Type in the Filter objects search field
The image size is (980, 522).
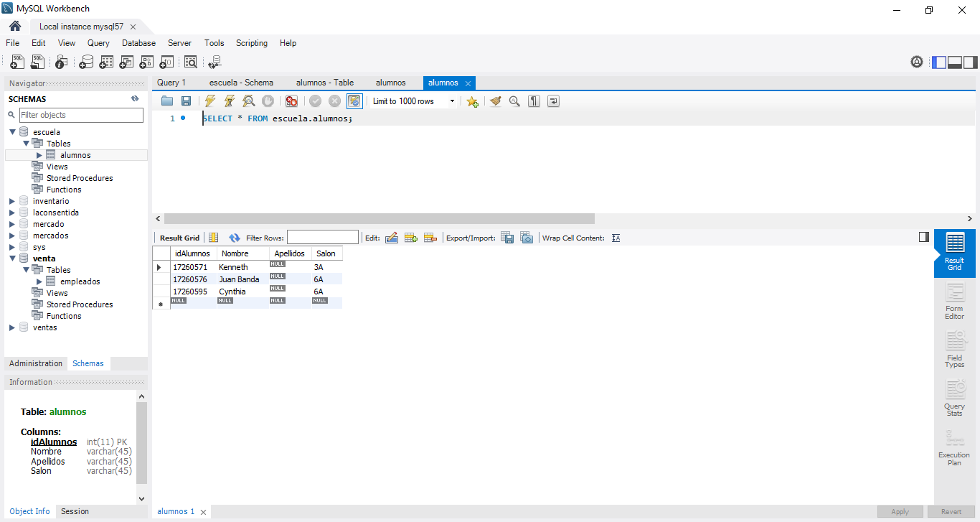point(81,115)
